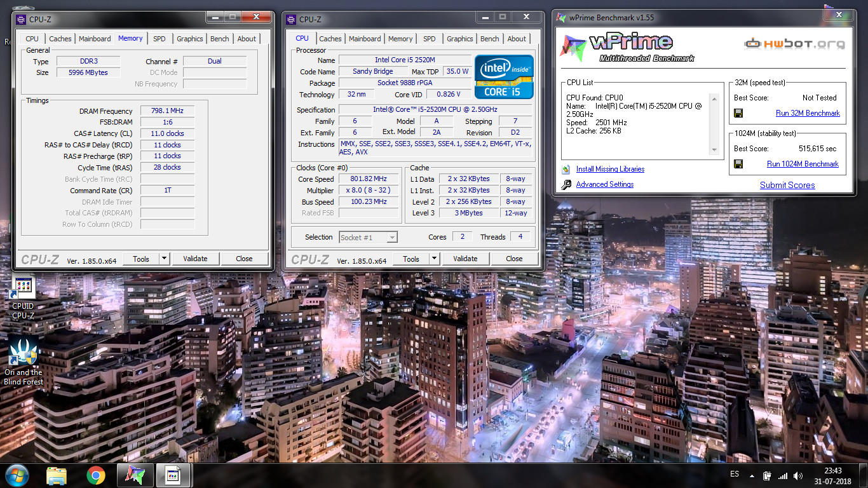This screenshot has height=488, width=868.
Task: Open Google Chrome from the taskbar
Action: point(96,475)
